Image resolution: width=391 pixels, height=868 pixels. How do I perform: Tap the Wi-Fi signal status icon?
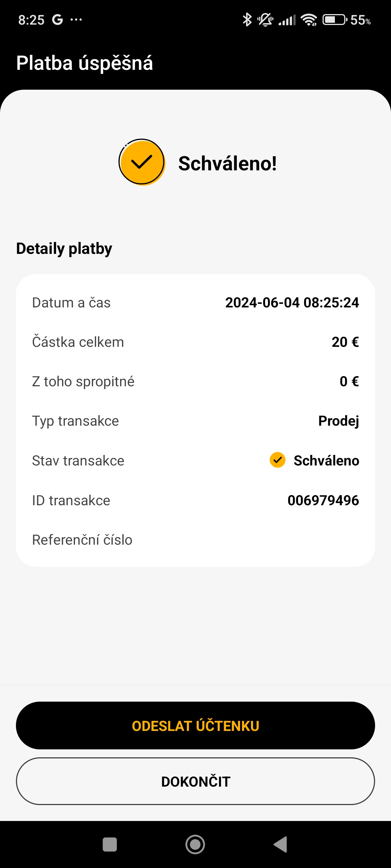click(309, 20)
